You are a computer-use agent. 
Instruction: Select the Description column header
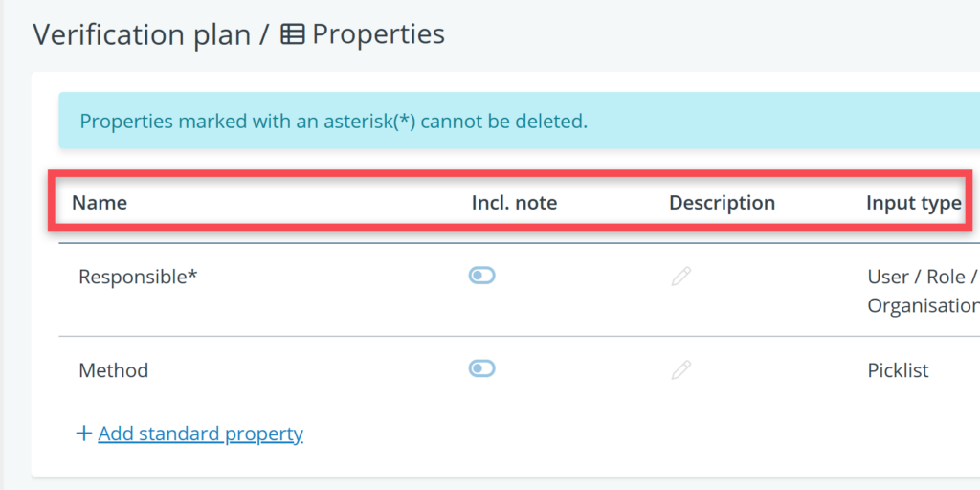722,203
